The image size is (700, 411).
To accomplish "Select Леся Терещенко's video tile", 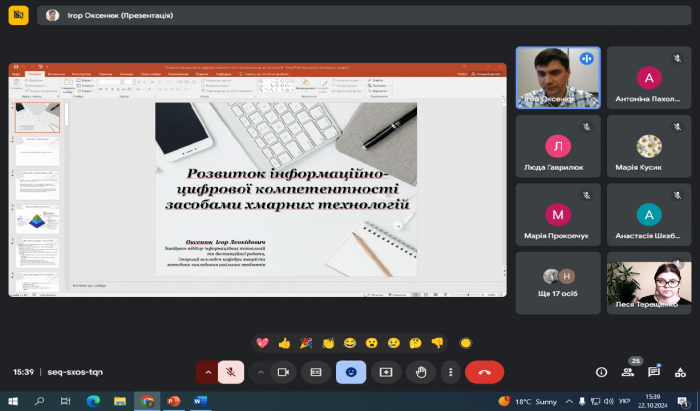I will point(648,283).
